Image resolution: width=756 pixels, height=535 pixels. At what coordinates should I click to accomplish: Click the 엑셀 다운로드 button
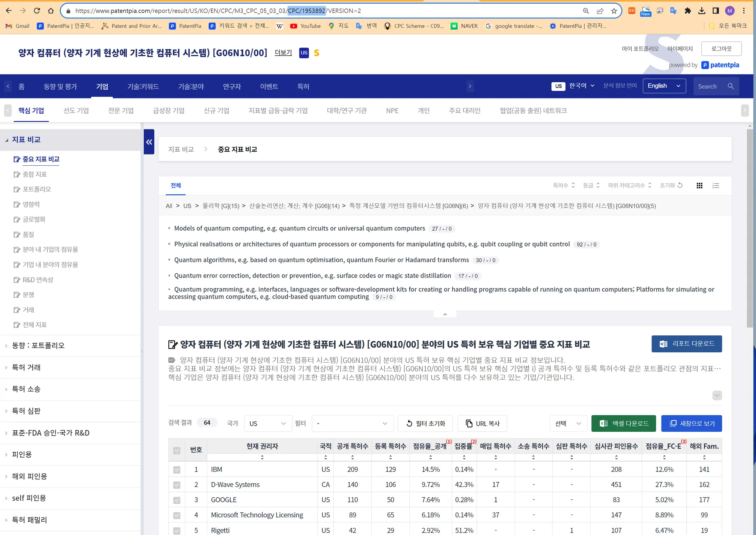pyautogui.click(x=623, y=424)
